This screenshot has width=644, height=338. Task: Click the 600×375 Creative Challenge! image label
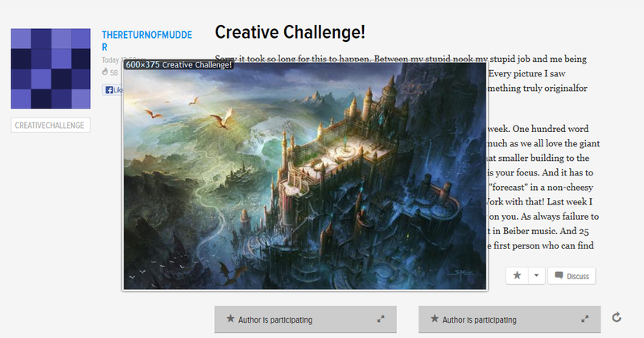179,65
